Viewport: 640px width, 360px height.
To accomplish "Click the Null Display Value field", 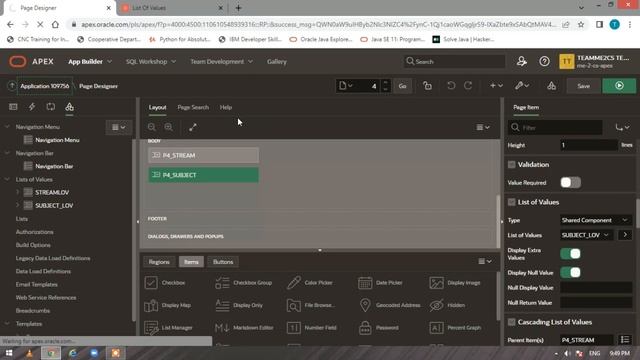I will coord(596,287).
